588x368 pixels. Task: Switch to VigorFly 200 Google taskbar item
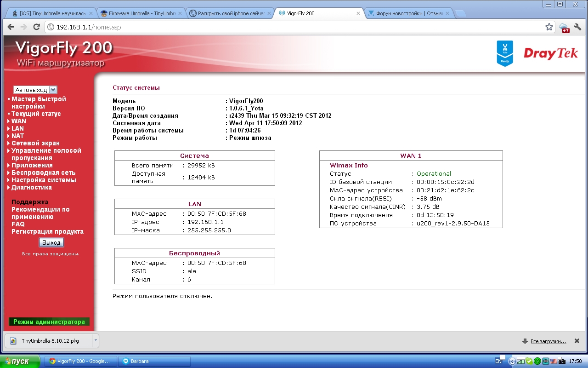80,361
